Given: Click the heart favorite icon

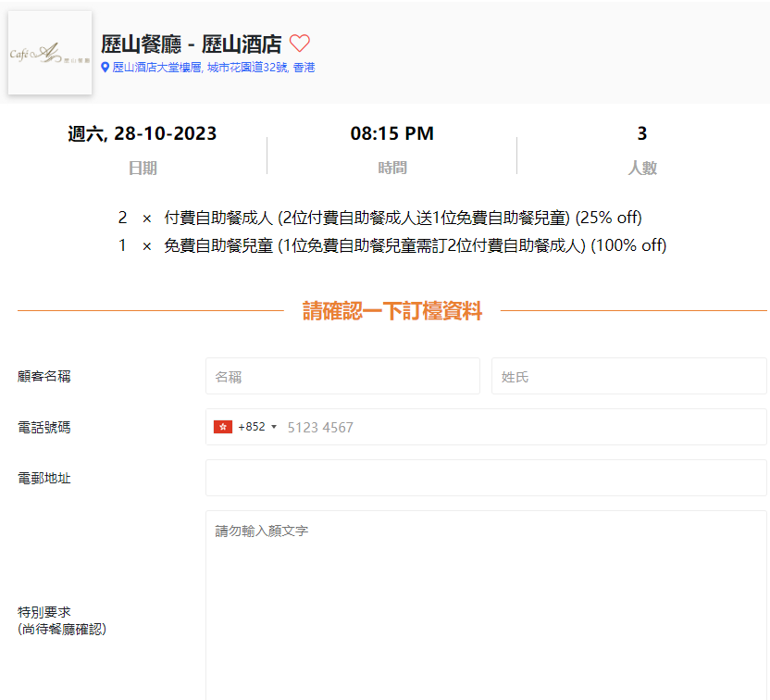Looking at the screenshot, I should 300,44.
